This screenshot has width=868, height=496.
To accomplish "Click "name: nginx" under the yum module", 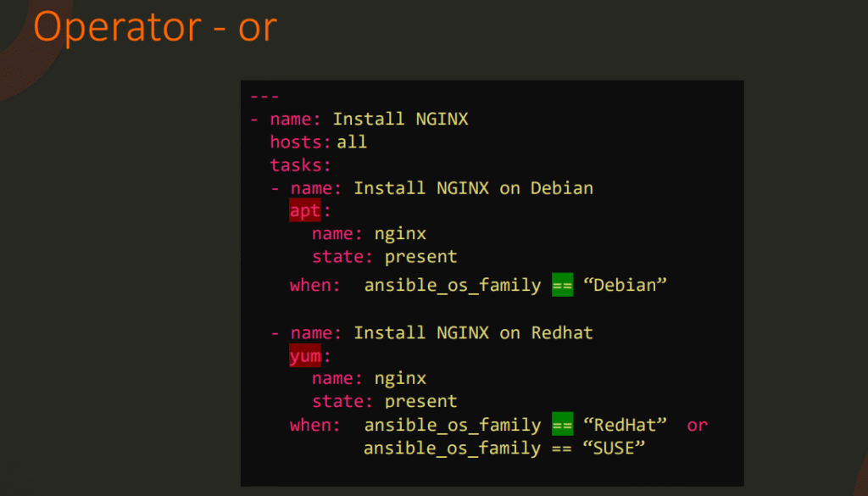I will [x=369, y=378].
